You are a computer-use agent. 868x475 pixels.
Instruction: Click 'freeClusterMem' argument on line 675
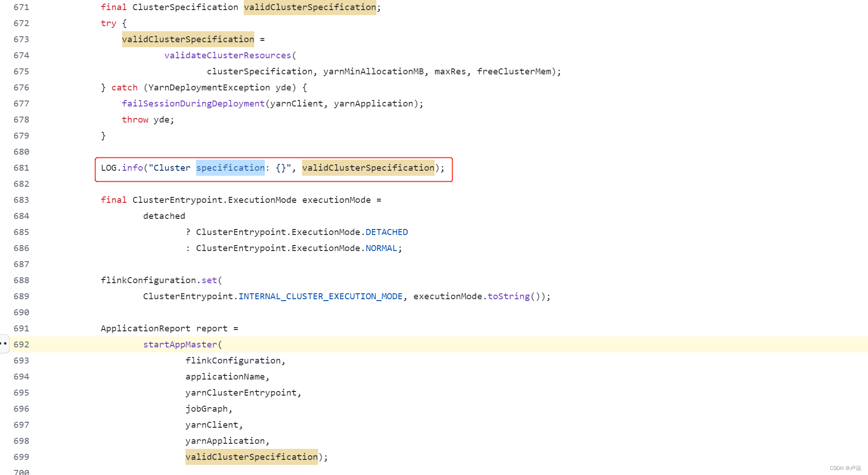click(514, 72)
